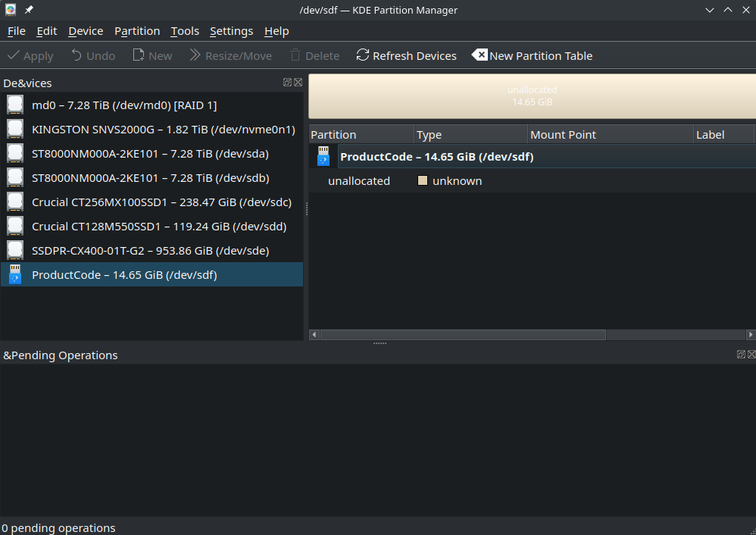Open the Tools menu
Viewport: 756px width, 535px height.
click(x=185, y=31)
